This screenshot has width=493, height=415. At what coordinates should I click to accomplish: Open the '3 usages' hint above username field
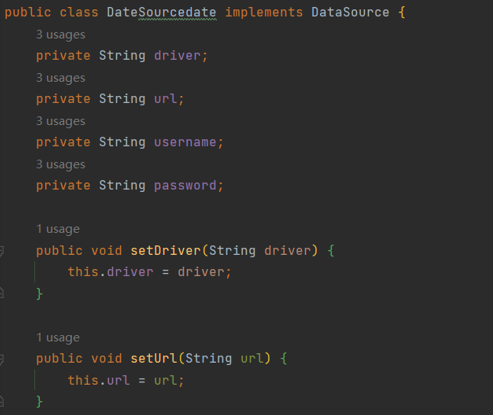[x=61, y=121]
